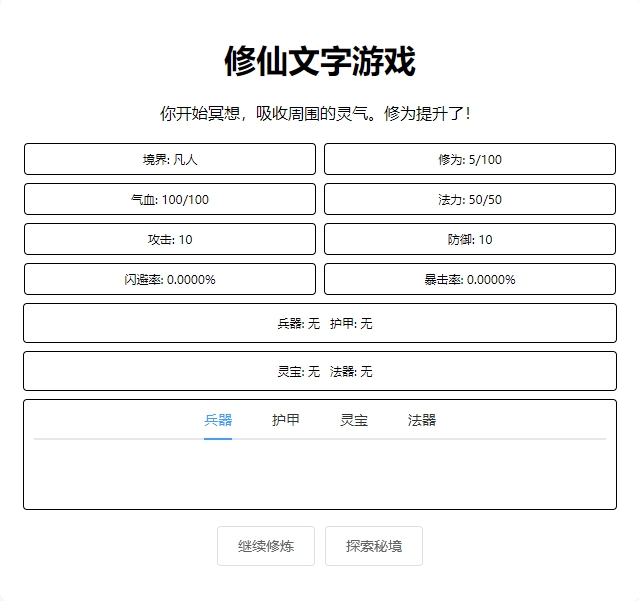Click the 境界: 凡人 stat box
This screenshot has height=601, width=639.
[170, 159]
